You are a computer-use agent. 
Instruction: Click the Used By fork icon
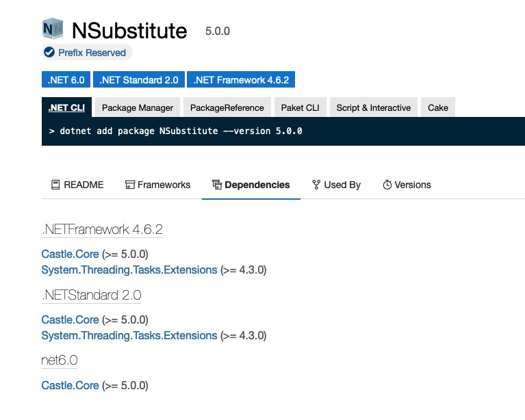point(316,185)
